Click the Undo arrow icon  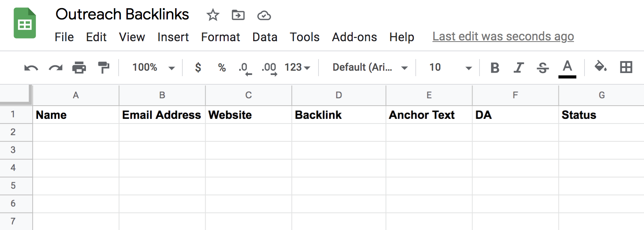[31, 68]
